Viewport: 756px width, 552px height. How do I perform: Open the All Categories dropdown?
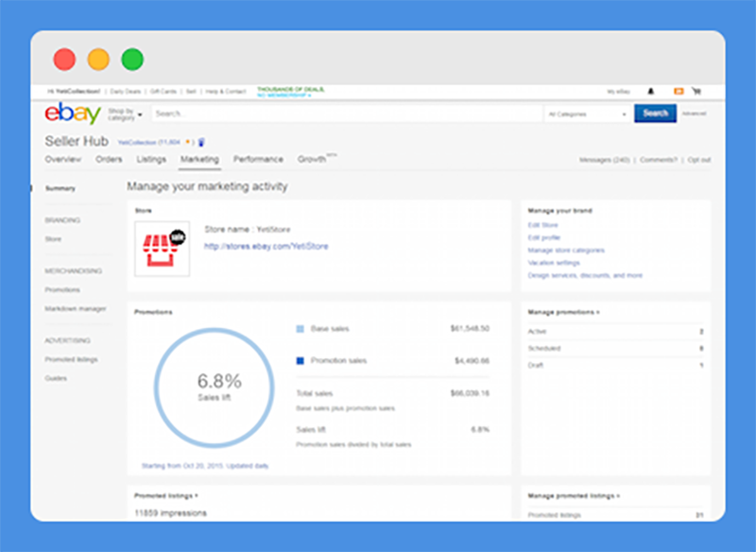pos(587,114)
